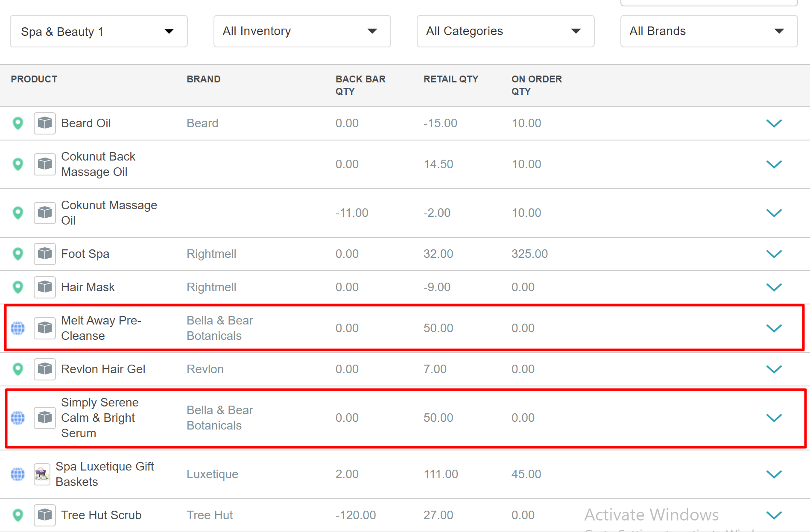This screenshot has height=532, width=810.
Task: Click Cokunut Massage Oil's -11.00 back bar quantity
Action: 352,213
